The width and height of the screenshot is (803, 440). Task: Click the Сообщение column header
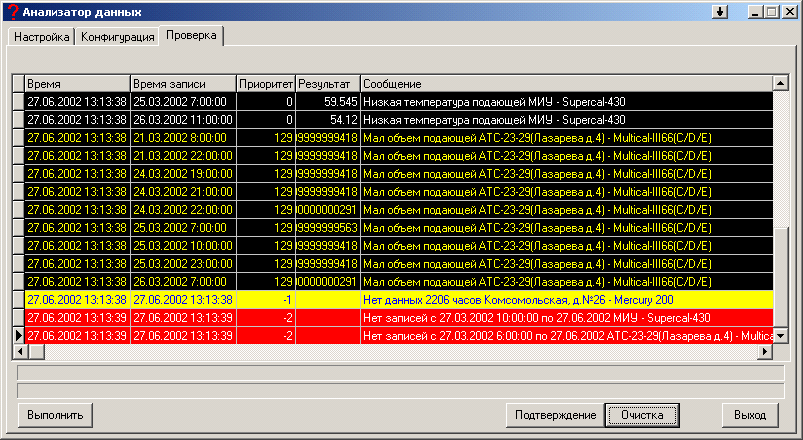coord(566,83)
